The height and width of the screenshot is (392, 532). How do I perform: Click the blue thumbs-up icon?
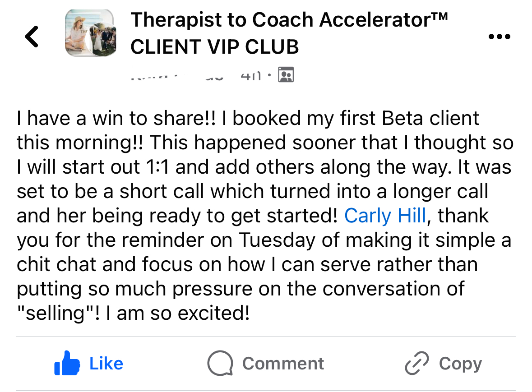point(67,363)
